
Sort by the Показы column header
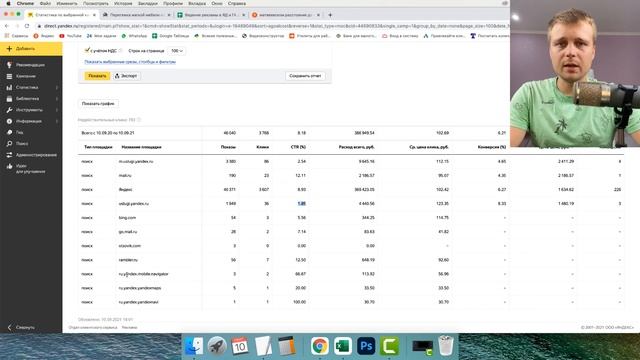[228, 147]
